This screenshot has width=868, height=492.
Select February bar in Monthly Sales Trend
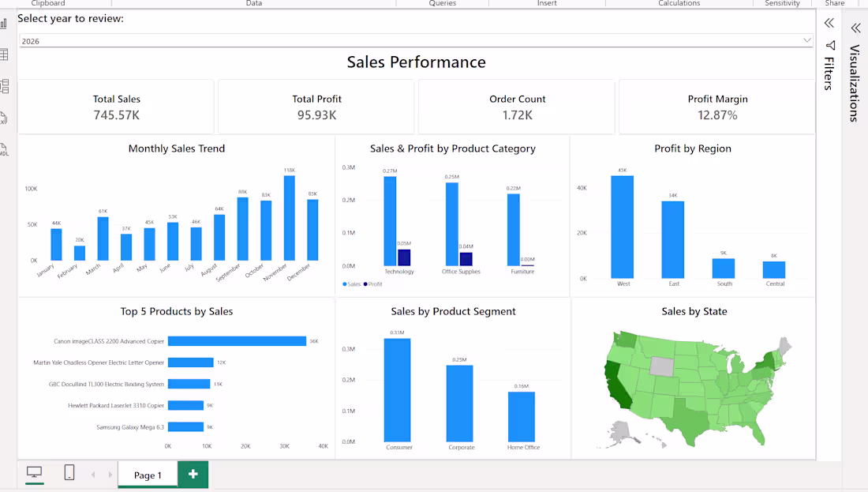click(x=80, y=254)
